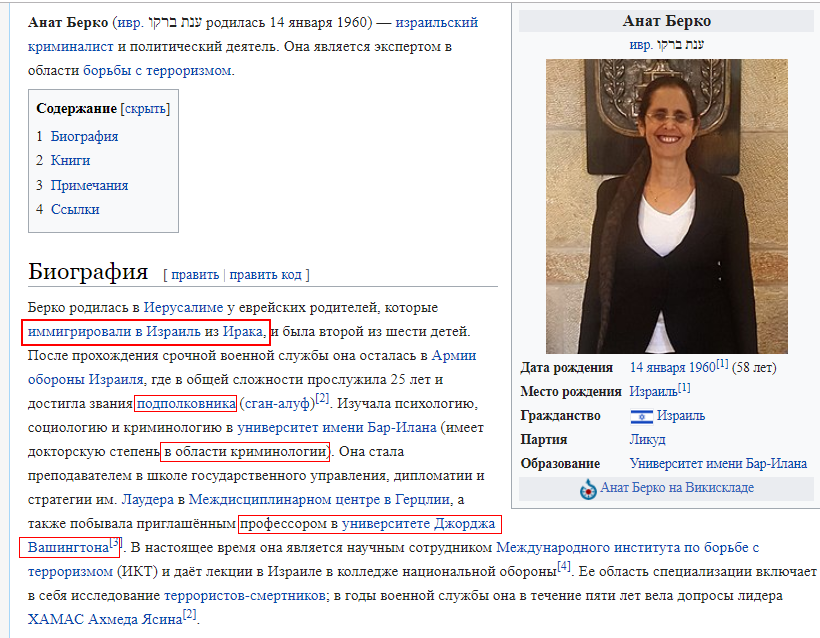Open 'Израиль' link in Гражданство row

tap(681, 416)
